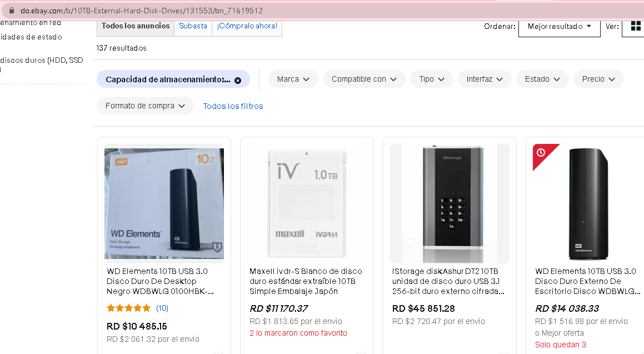
Task: Open the Formato de compra dropdown
Action: pyautogui.click(x=145, y=106)
